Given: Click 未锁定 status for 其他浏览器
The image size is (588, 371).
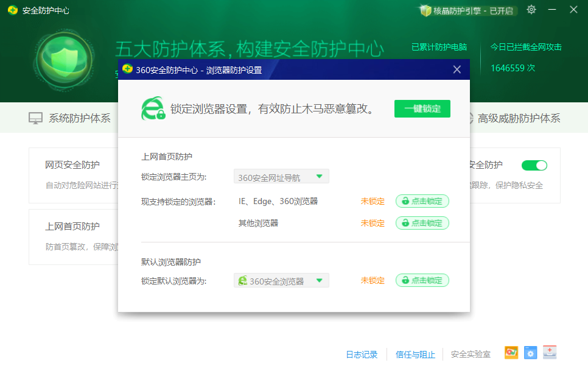Looking at the screenshot, I should click(x=373, y=223).
